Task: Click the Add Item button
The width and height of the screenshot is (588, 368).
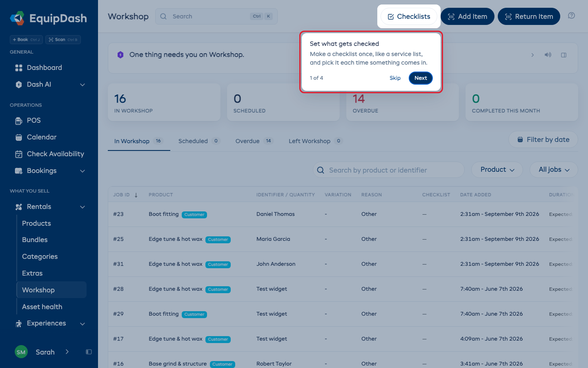Action: click(468, 16)
